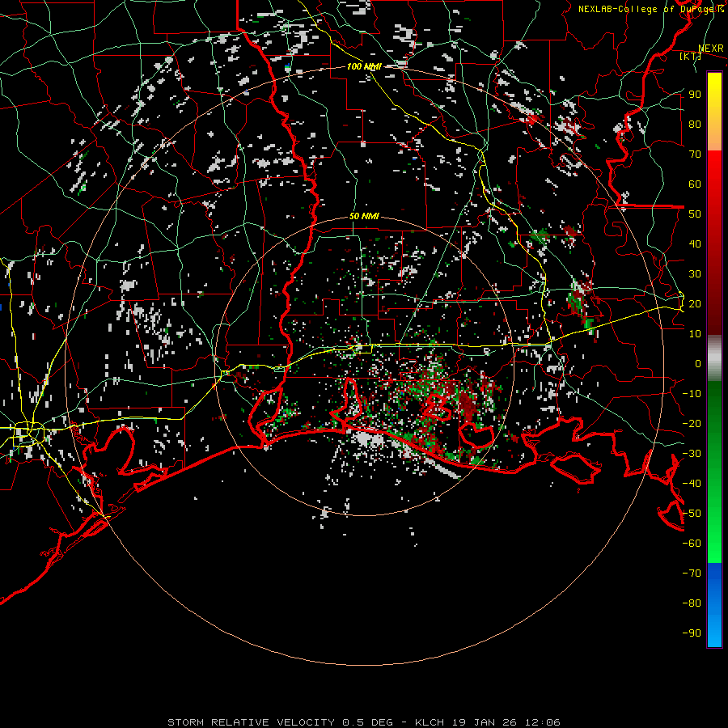Click the 60 value on the velocity scale

[695, 184]
